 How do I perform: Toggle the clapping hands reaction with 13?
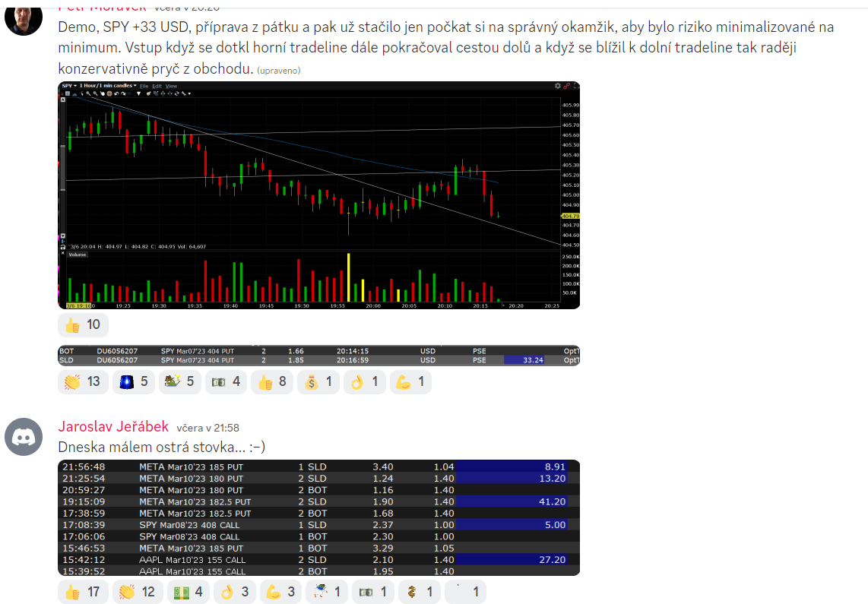[83, 381]
